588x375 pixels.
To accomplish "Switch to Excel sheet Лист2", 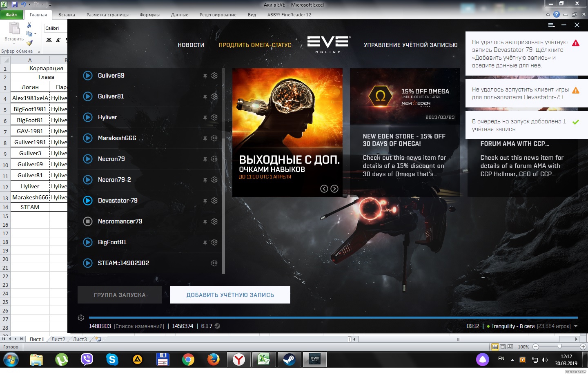I will [x=58, y=339].
